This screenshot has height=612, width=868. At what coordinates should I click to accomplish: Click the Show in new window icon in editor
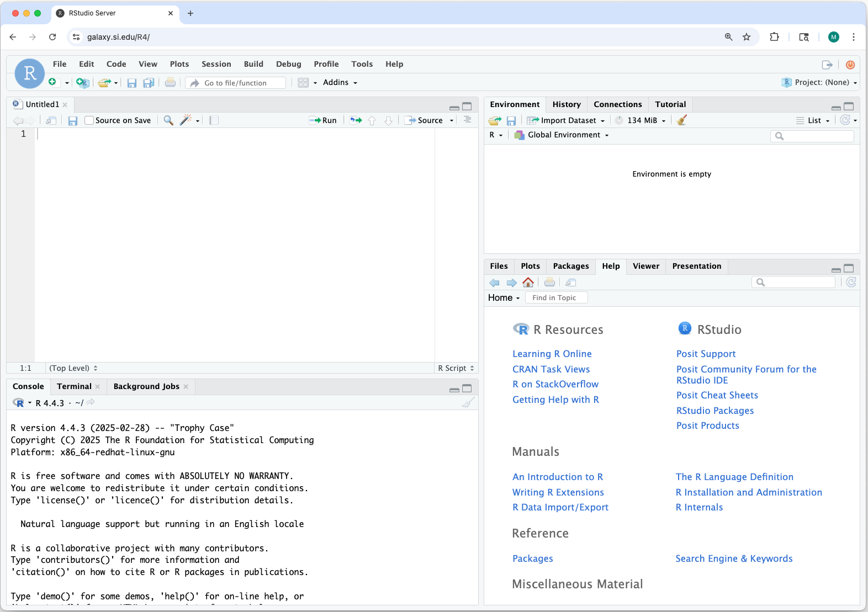click(51, 120)
